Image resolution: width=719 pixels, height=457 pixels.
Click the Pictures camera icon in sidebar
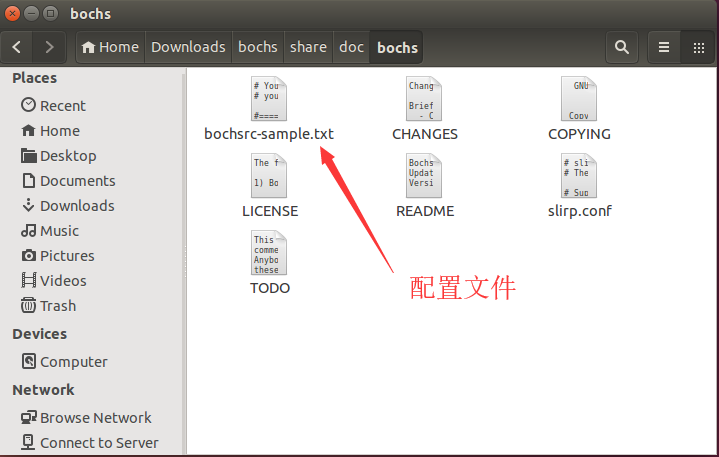click(x=28, y=255)
